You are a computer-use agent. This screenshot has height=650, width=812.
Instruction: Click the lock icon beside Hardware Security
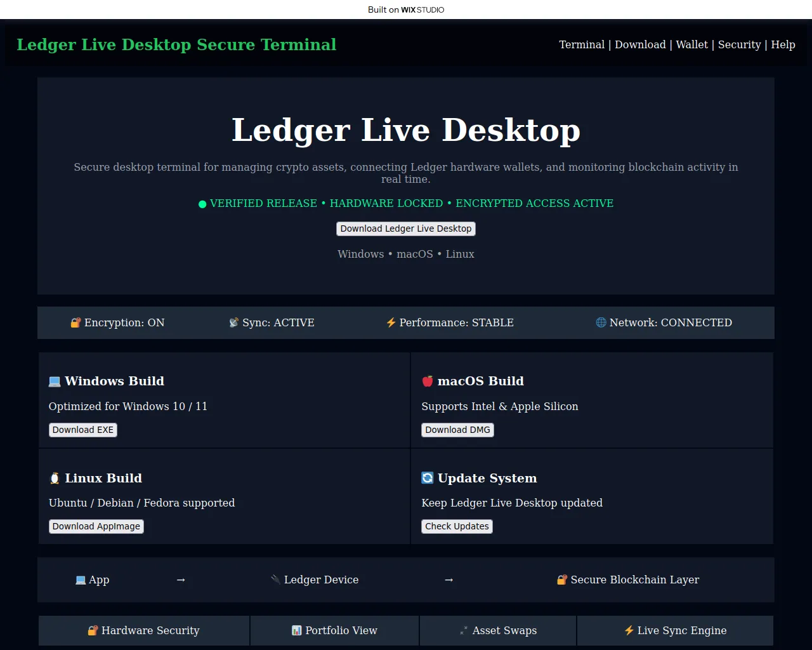point(93,630)
